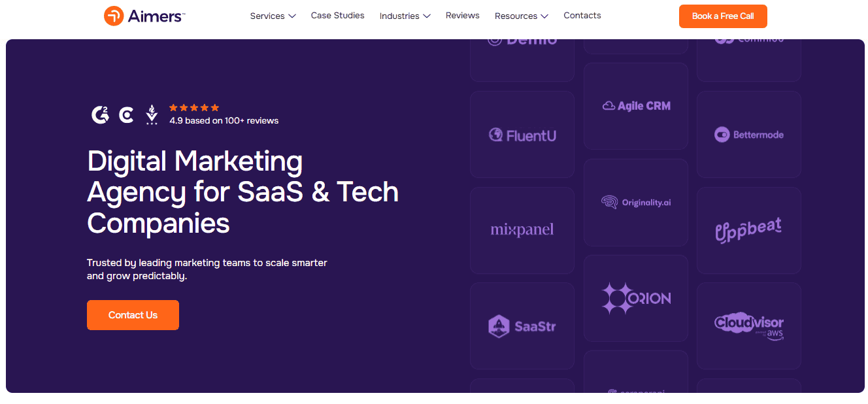Open the Clutch review badge
This screenshot has width=868, height=404.
tap(126, 115)
